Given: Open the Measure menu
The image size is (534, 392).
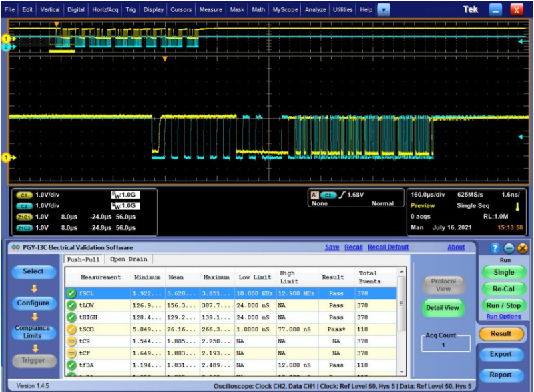Looking at the screenshot, I should point(210,9).
